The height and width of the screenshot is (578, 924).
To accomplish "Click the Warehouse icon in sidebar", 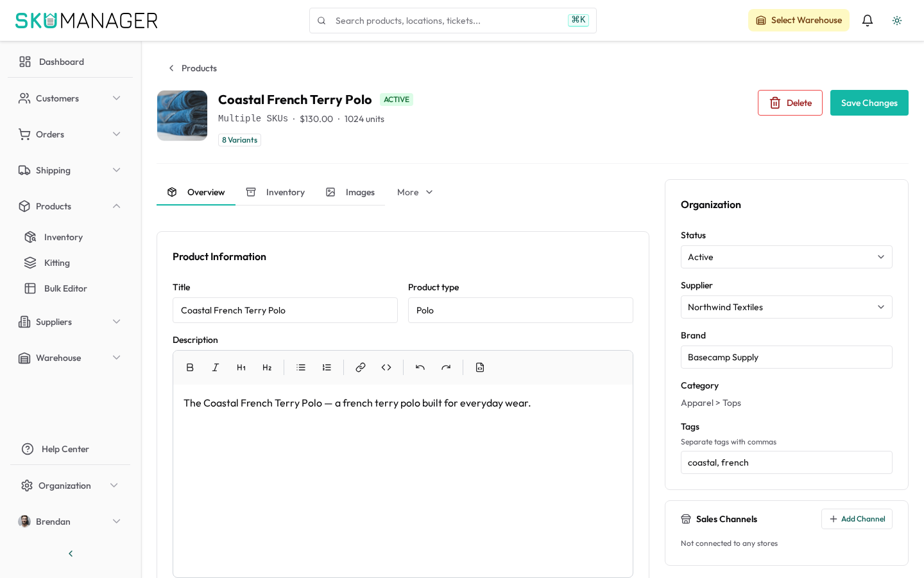I will click(24, 358).
